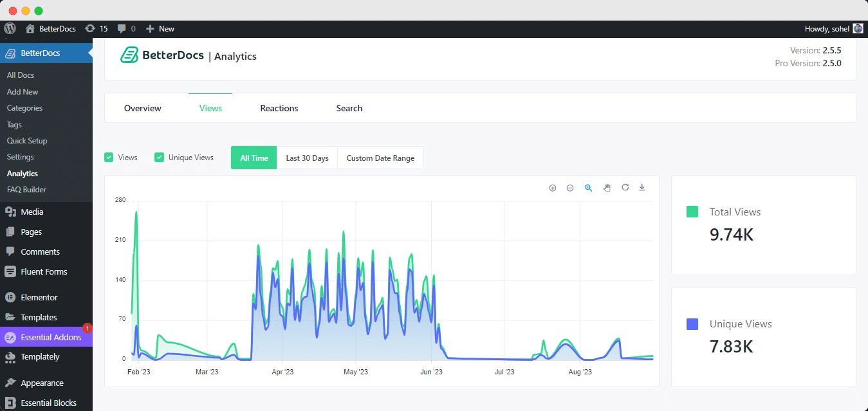Image resolution: width=868 pixels, height=411 pixels.
Task: Toggle the Views checkbox
Action: (x=109, y=158)
